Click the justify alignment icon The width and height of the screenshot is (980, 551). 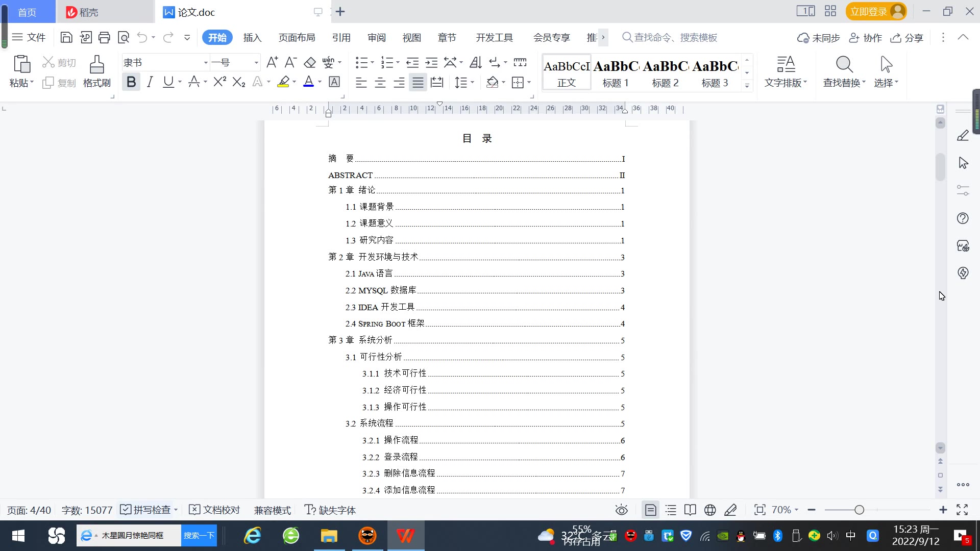(418, 82)
